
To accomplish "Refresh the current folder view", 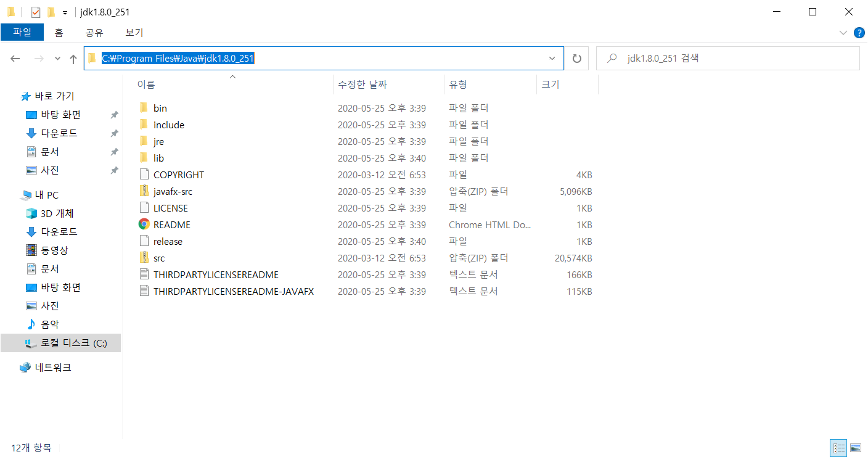I will pyautogui.click(x=577, y=59).
